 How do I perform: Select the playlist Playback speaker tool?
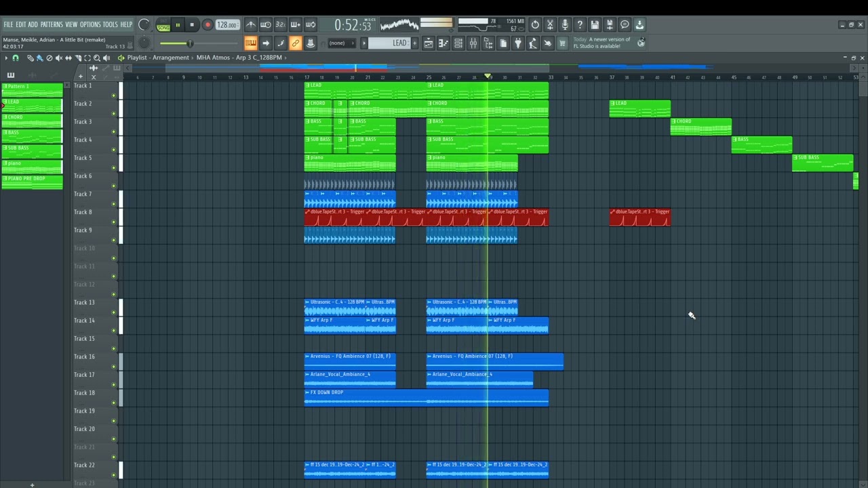106,58
